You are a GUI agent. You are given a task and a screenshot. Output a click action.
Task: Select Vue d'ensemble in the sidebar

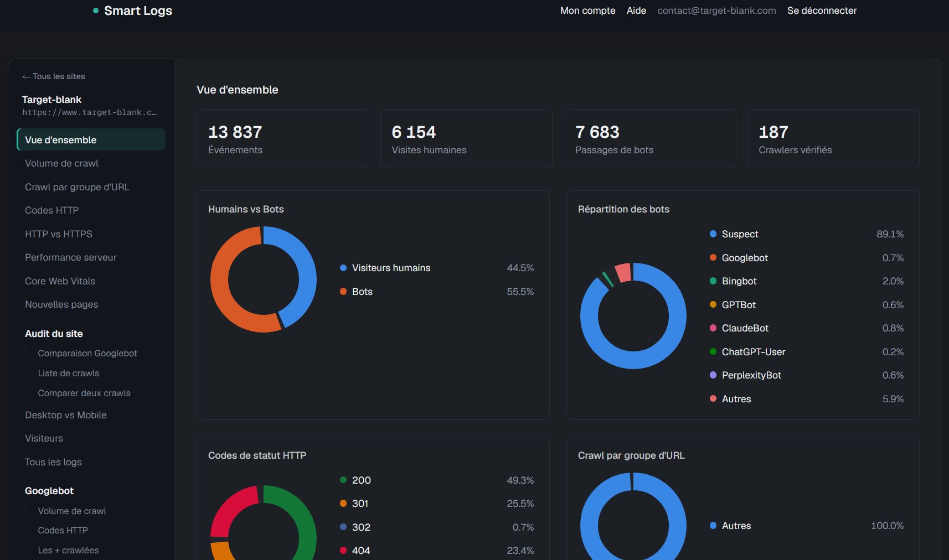(x=91, y=139)
